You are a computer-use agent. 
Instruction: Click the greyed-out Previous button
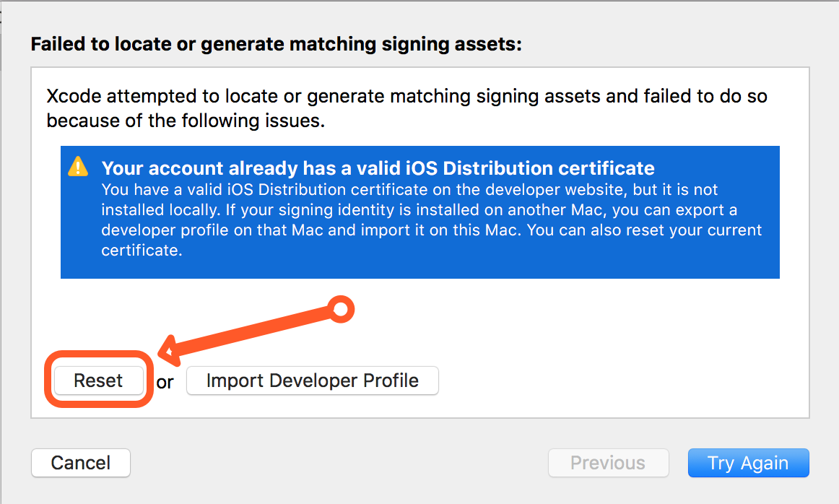[x=608, y=463]
